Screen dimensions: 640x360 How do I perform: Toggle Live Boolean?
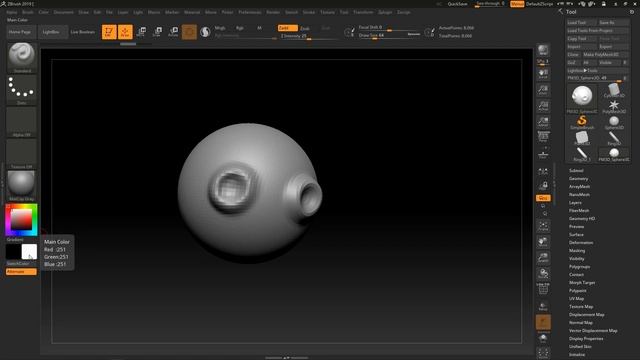pyautogui.click(x=83, y=32)
